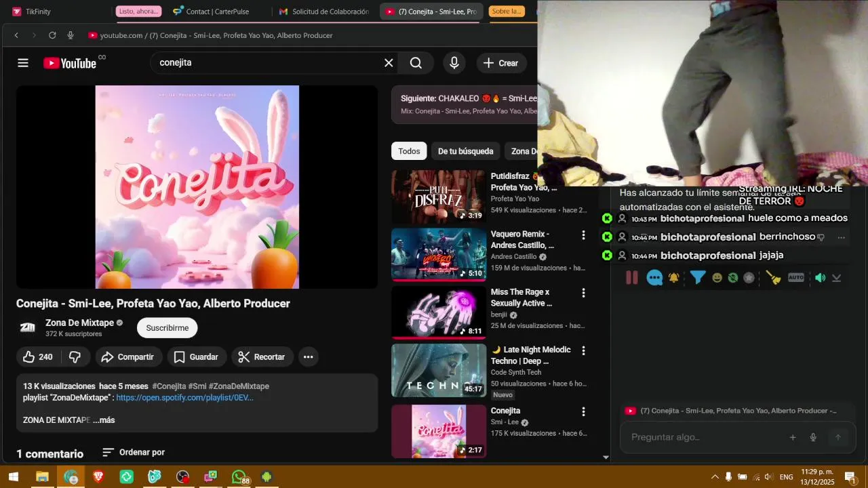Go to the YouTube home logo
The height and width of the screenshot is (488, 868).
tap(70, 63)
